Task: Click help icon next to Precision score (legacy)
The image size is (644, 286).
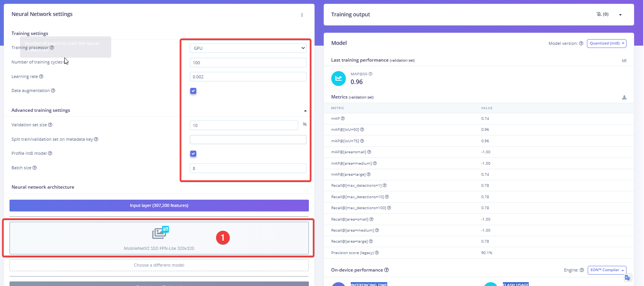Action: (377, 253)
